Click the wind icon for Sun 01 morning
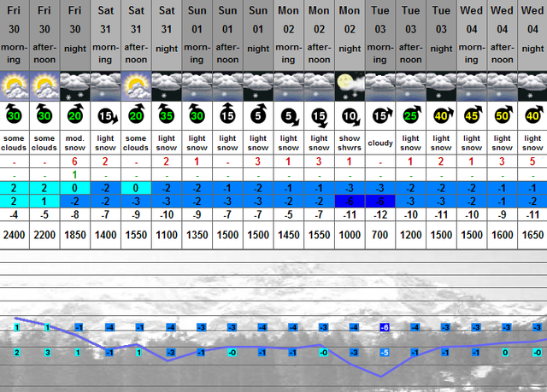The width and height of the screenshot is (547, 392). [197, 114]
